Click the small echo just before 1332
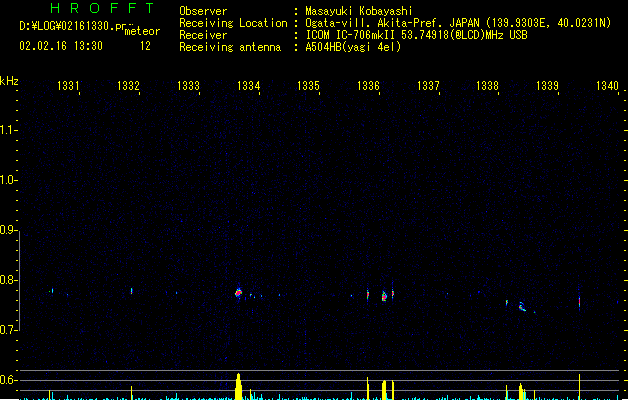The width and height of the screenshot is (629, 400). (x=131, y=291)
